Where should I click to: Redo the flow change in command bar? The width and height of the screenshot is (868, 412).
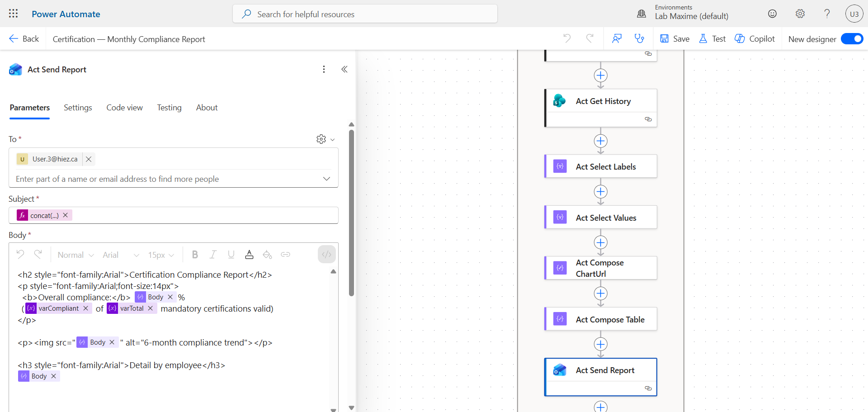click(590, 38)
